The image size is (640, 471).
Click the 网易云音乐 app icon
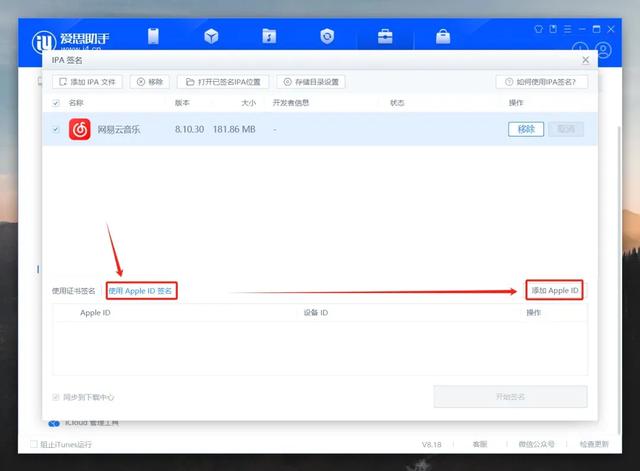(x=80, y=129)
